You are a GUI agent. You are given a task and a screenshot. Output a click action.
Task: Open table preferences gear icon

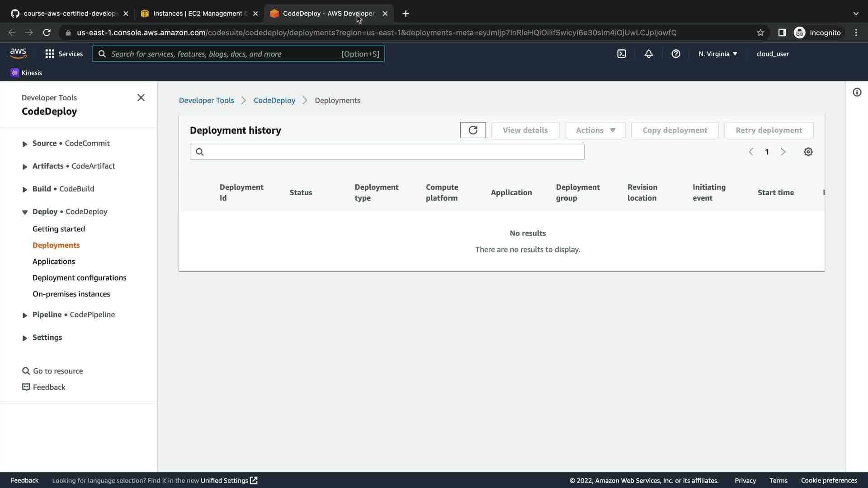click(x=808, y=152)
